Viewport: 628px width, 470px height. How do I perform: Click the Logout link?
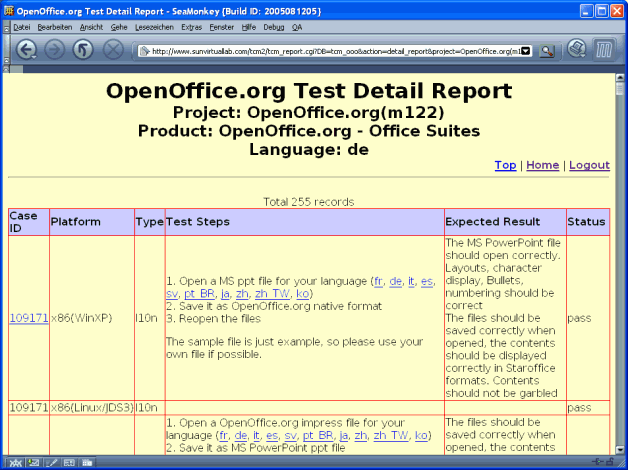589,165
